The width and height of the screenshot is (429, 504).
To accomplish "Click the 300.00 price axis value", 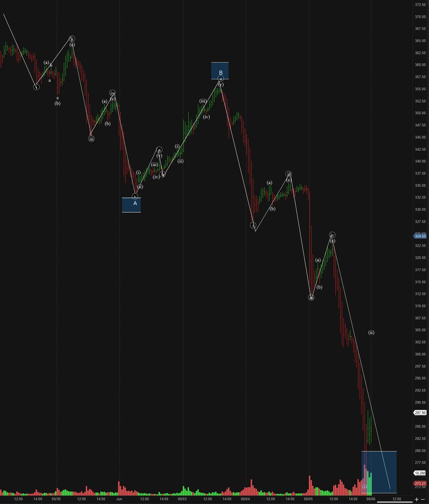I will 420,354.
